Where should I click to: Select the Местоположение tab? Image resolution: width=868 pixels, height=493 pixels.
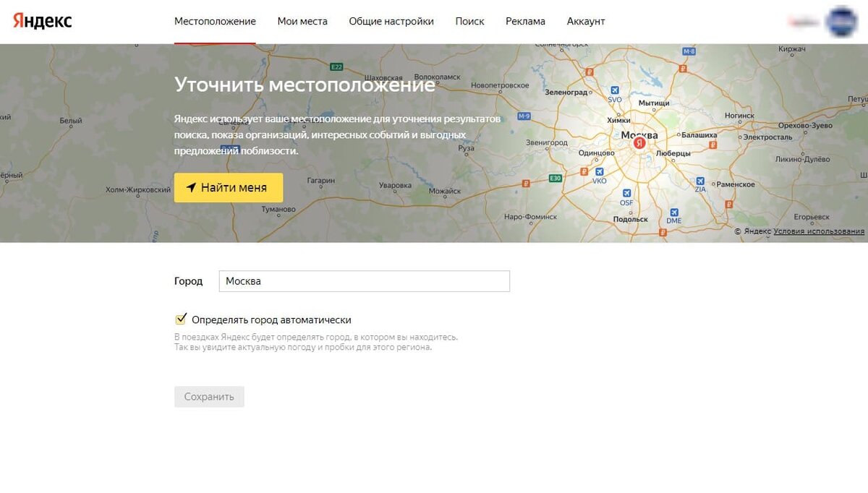pos(215,22)
